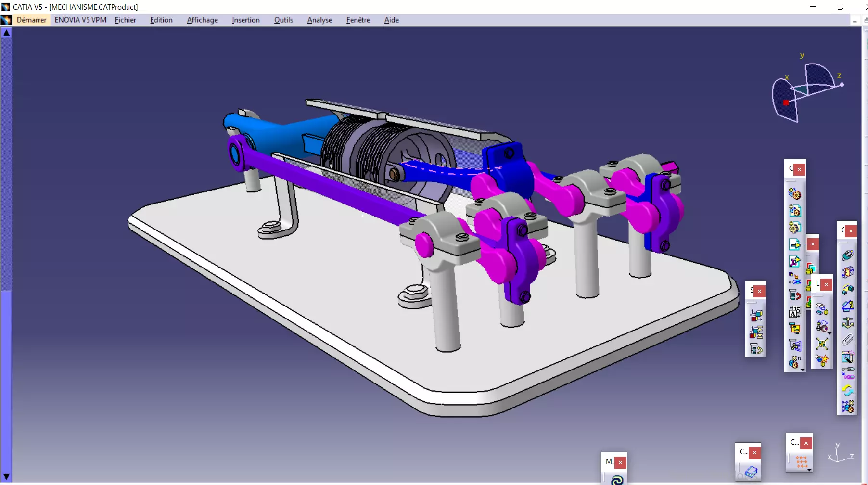Open the Edition menu

coord(161,20)
